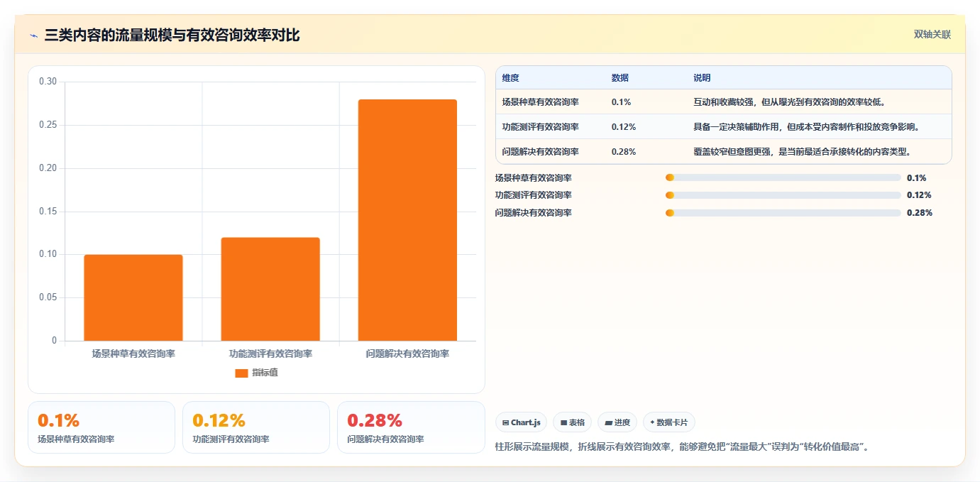Click the 0.12% cell in the table

tap(624, 127)
